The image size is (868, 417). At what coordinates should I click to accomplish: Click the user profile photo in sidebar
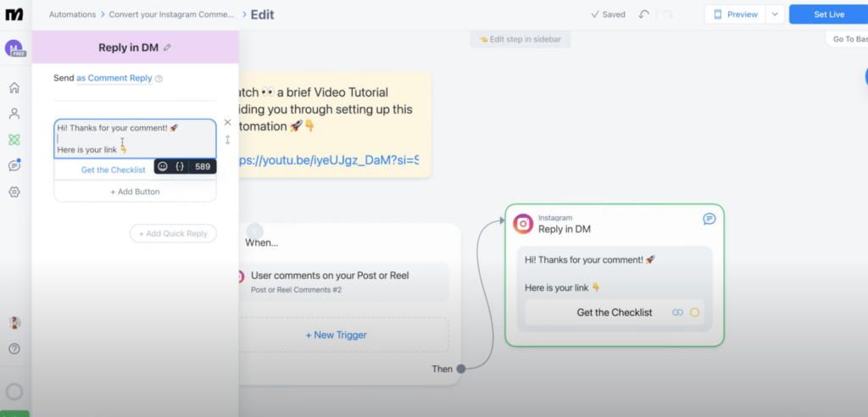(14, 322)
